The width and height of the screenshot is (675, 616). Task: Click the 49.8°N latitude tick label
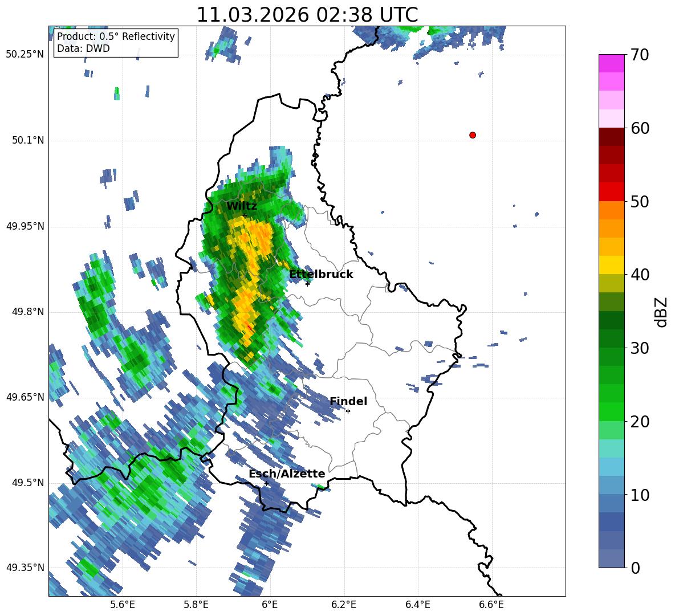point(28,312)
